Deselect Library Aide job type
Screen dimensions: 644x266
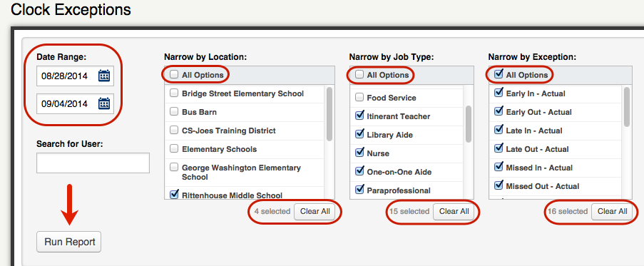tap(359, 134)
